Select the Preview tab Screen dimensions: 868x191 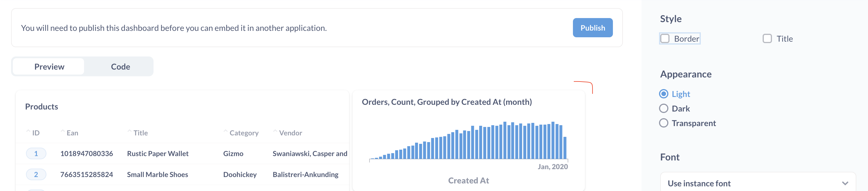pyautogui.click(x=49, y=66)
